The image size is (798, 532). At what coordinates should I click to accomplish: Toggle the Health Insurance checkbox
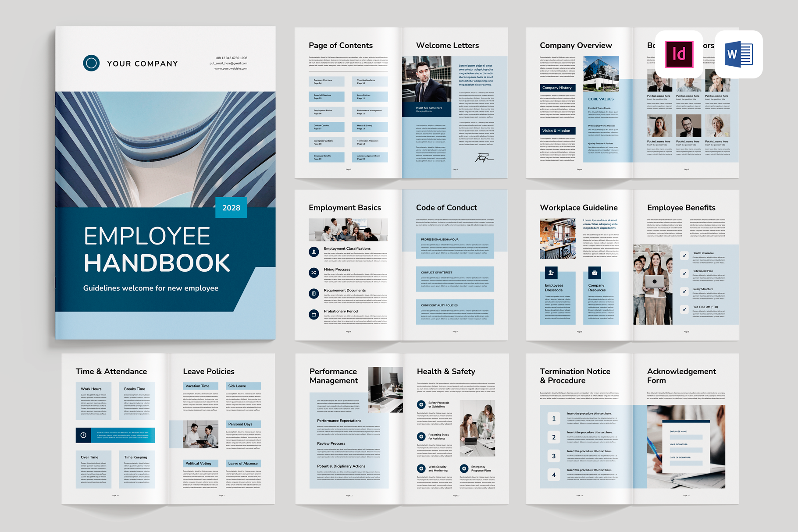pyautogui.click(x=684, y=255)
